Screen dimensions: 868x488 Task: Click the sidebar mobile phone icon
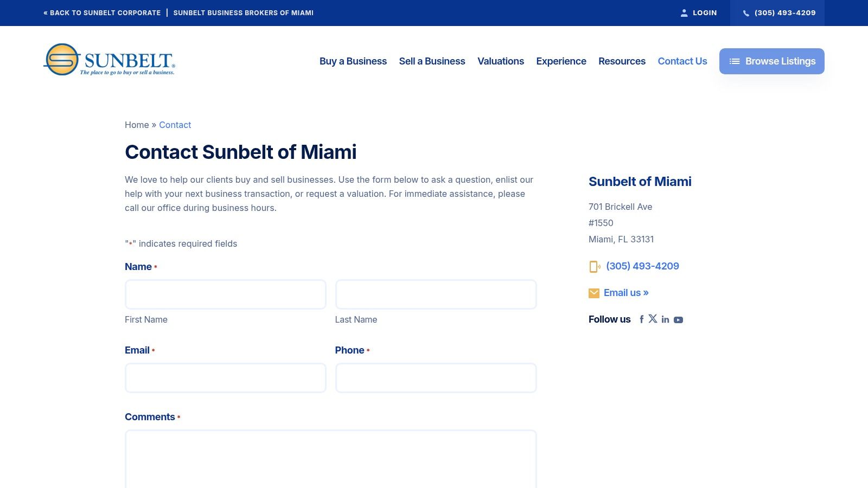click(x=595, y=266)
